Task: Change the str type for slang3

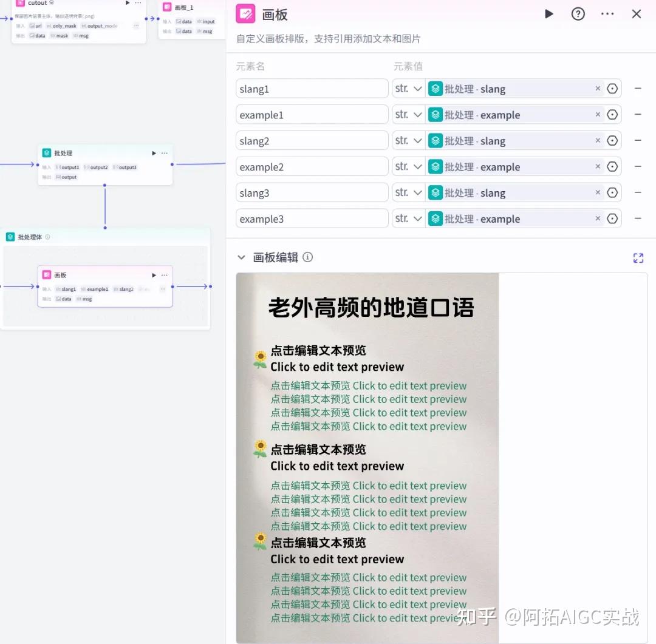Action: pos(408,193)
